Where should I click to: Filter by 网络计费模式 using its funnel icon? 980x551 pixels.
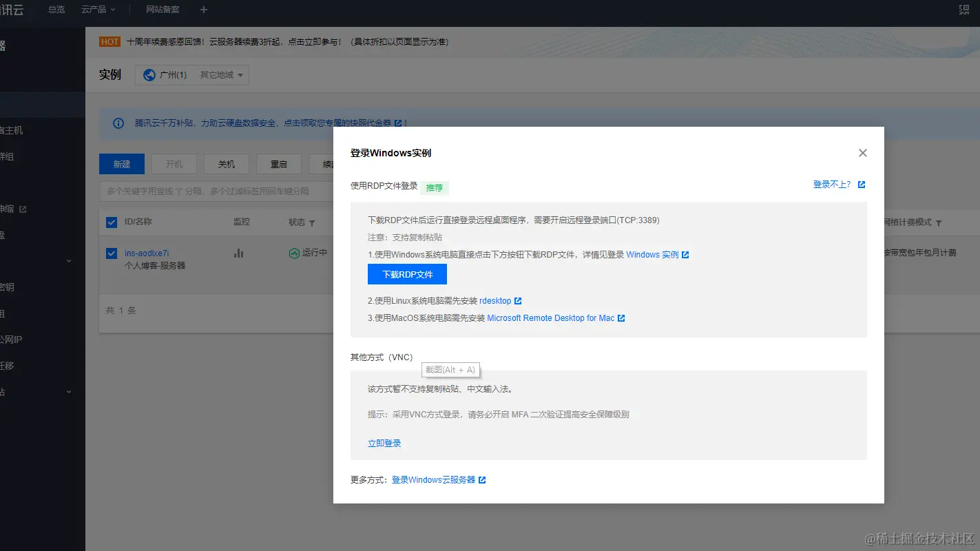(939, 223)
